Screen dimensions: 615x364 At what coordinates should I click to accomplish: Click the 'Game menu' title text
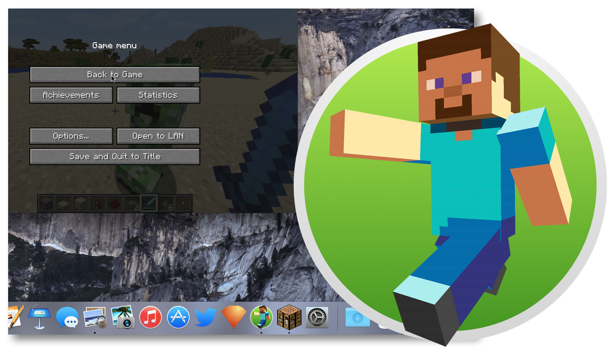pos(114,46)
